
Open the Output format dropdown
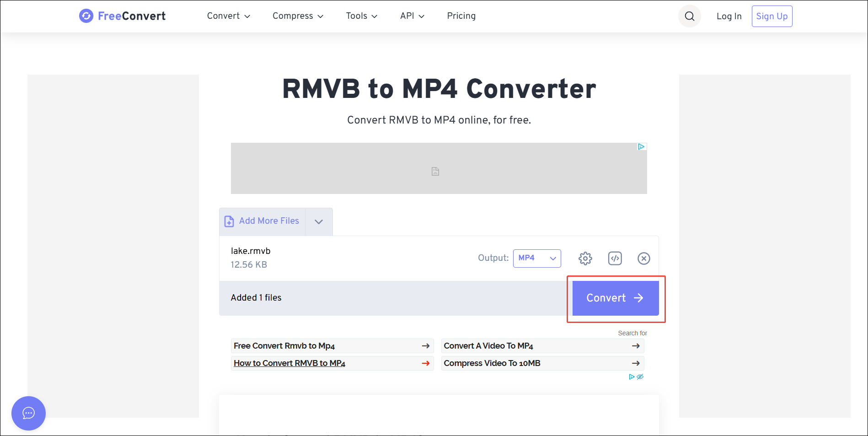point(537,258)
